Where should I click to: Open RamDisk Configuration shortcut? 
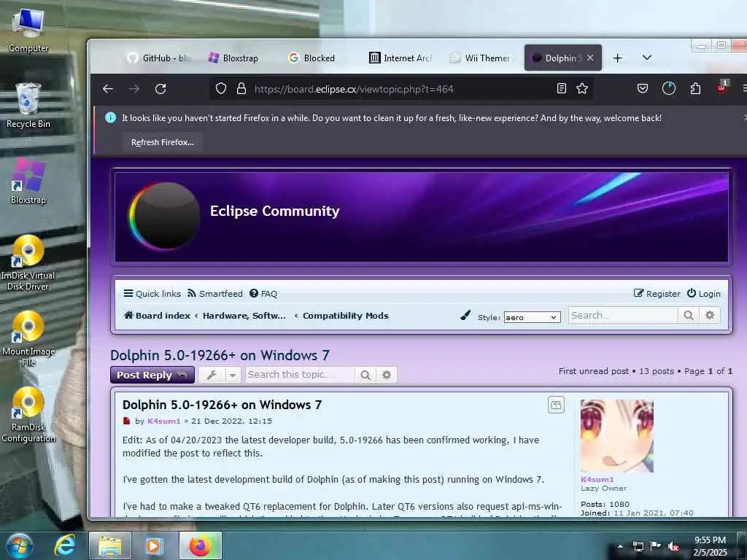point(28,415)
